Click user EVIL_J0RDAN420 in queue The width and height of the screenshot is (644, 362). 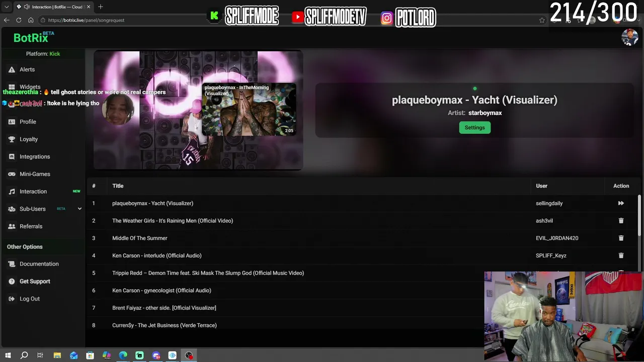click(557, 238)
